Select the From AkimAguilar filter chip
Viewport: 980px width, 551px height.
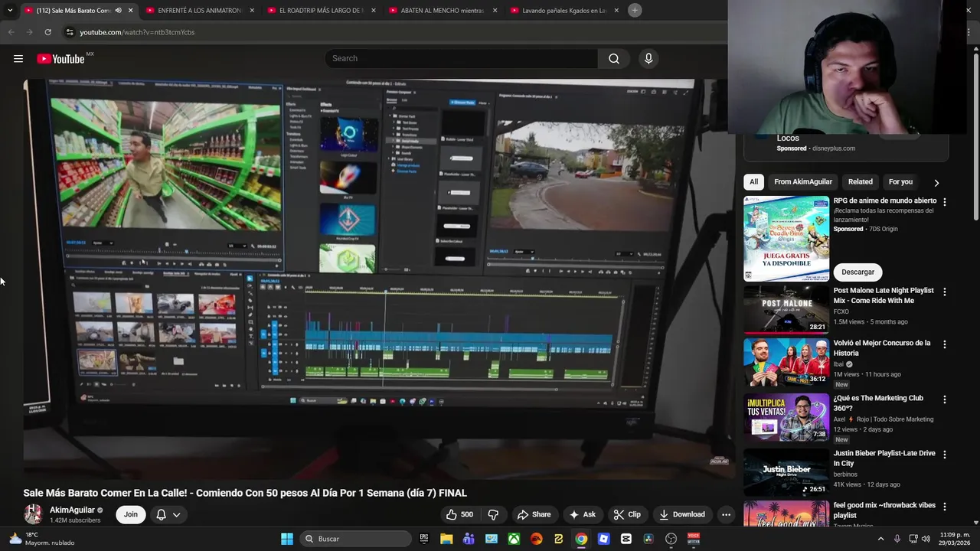pos(802,182)
